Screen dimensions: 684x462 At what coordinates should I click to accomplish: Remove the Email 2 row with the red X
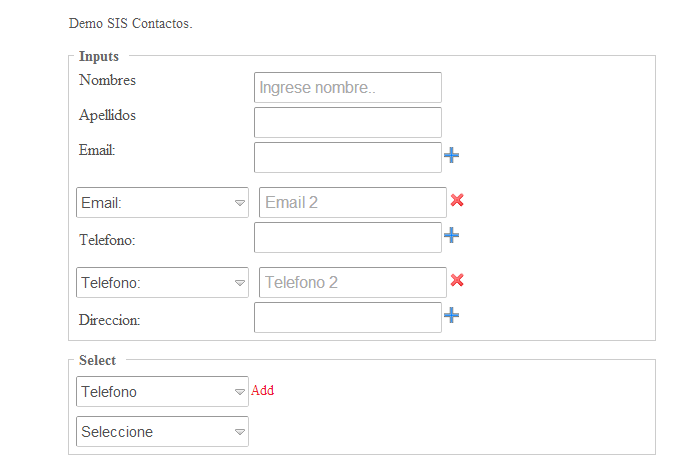point(457,200)
